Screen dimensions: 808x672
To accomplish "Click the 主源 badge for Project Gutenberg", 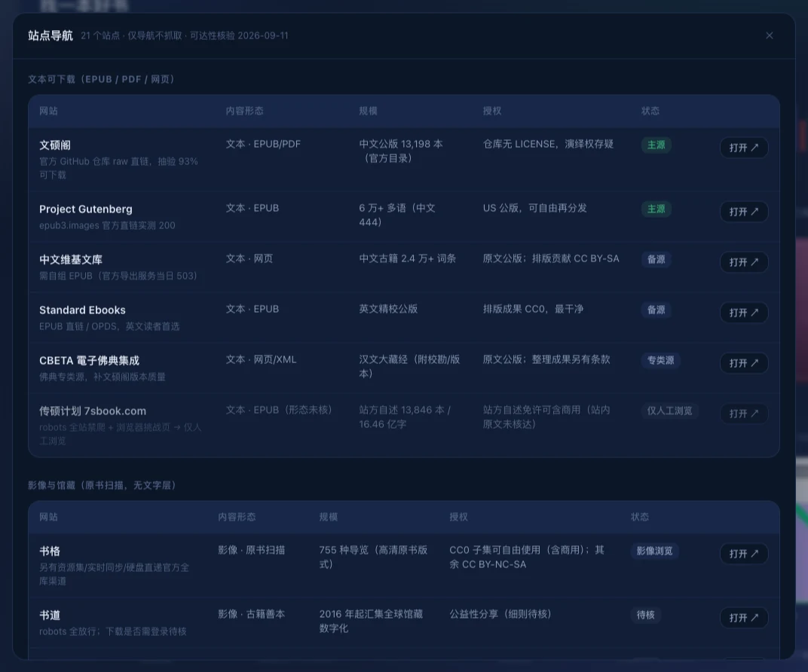I will (656, 209).
